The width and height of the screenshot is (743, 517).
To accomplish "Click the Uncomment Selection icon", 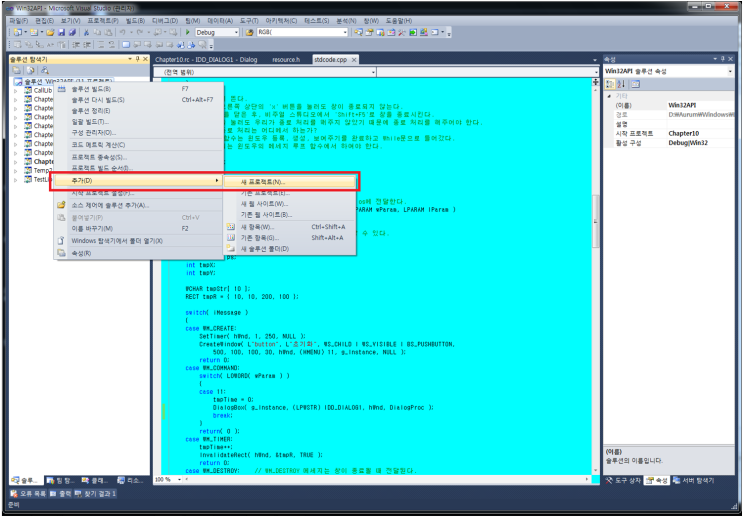I will click(112, 45).
